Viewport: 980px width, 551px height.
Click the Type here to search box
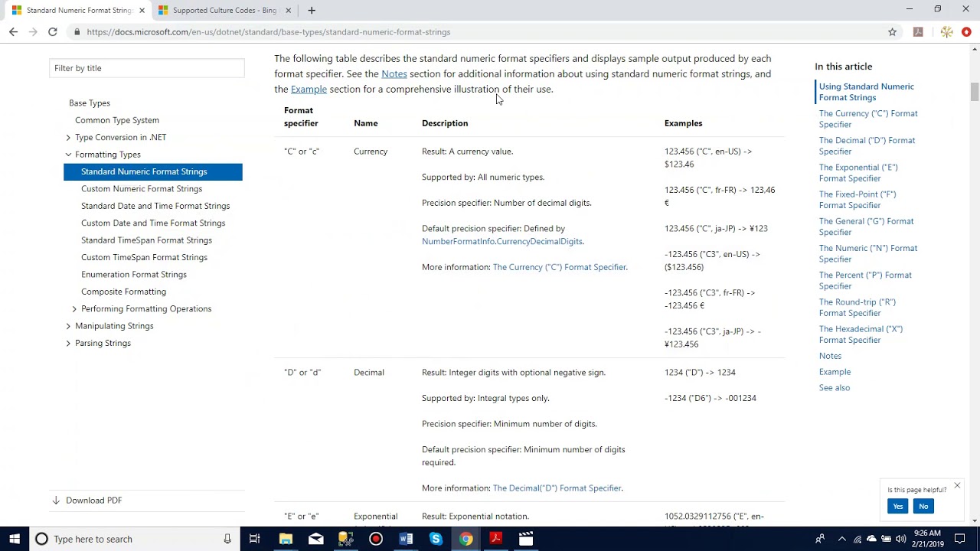[x=135, y=539]
